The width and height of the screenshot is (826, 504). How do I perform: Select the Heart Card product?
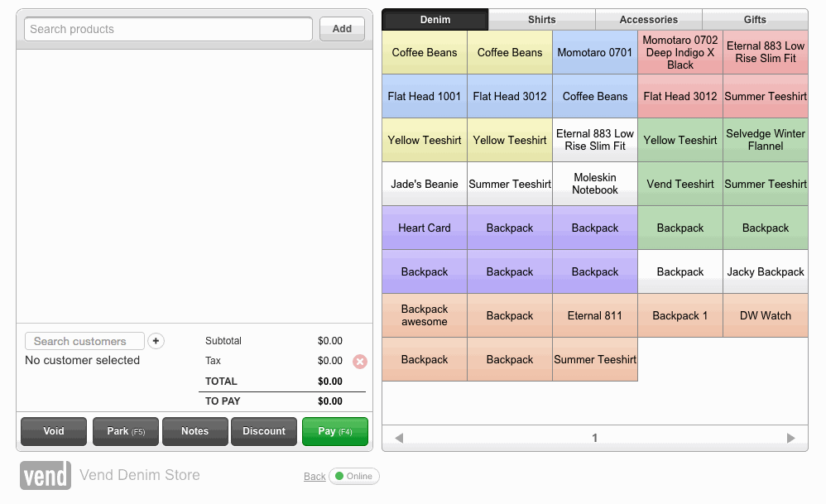tap(424, 228)
